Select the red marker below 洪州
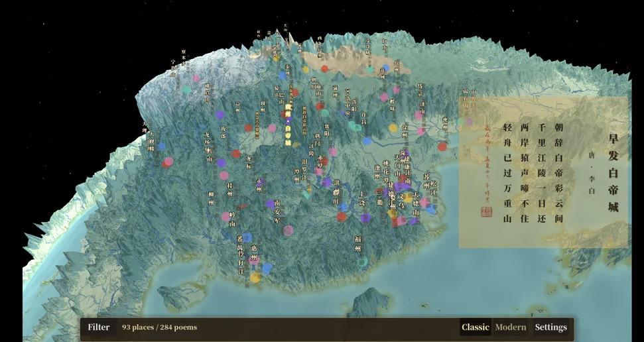 pyautogui.click(x=342, y=217)
